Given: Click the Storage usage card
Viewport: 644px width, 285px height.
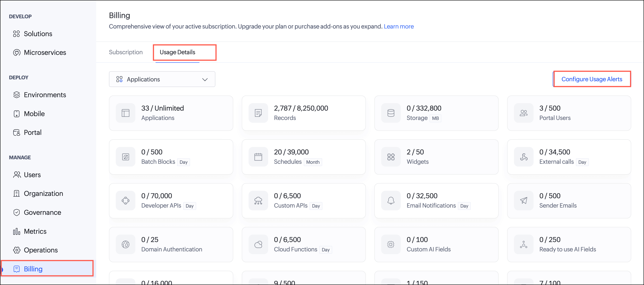Looking at the screenshot, I should (436, 113).
